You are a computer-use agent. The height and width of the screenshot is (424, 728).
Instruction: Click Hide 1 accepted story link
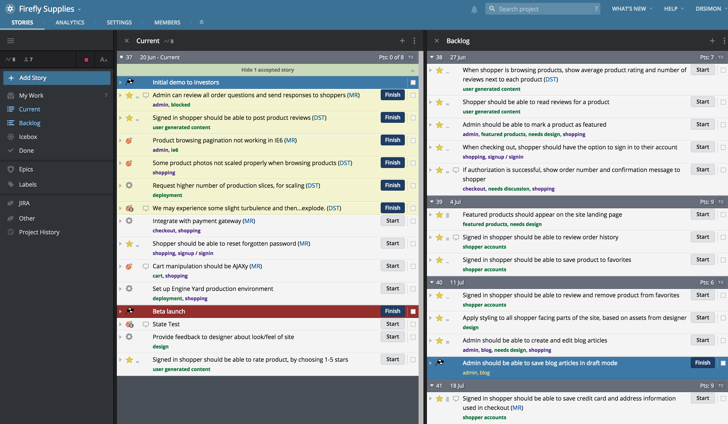click(x=266, y=70)
